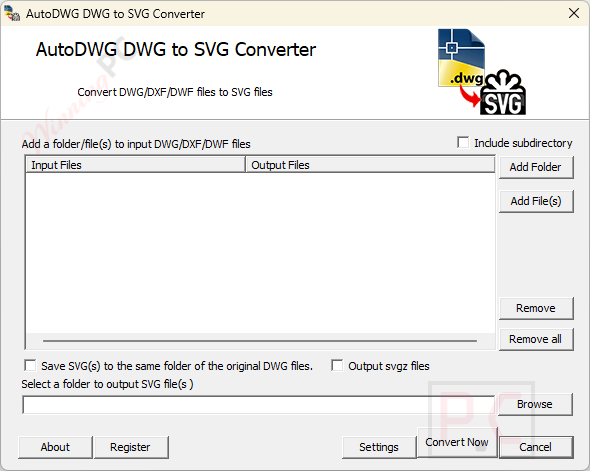This screenshot has width=590, height=471.
Task: Close the AutoDWG converter window
Action: coord(574,13)
